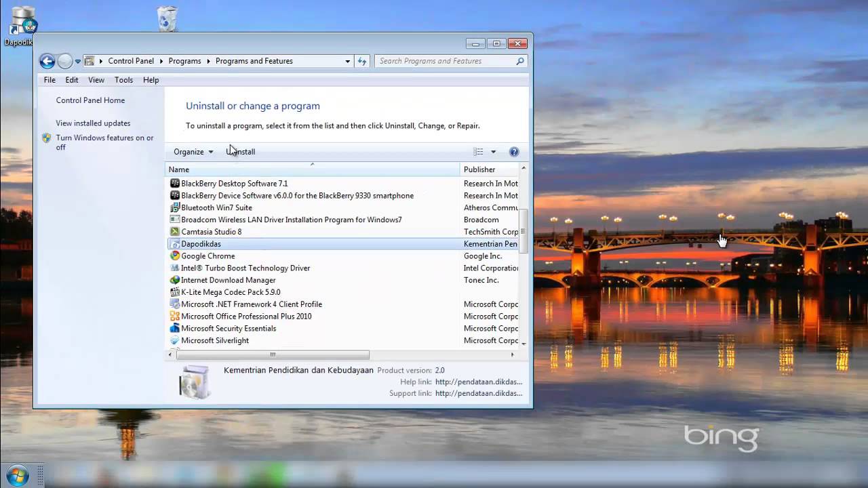Image resolution: width=868 pixels, height=488 pixels.
Task: Click the "TechSmith Corp" publisher cell
Action: 491,232
